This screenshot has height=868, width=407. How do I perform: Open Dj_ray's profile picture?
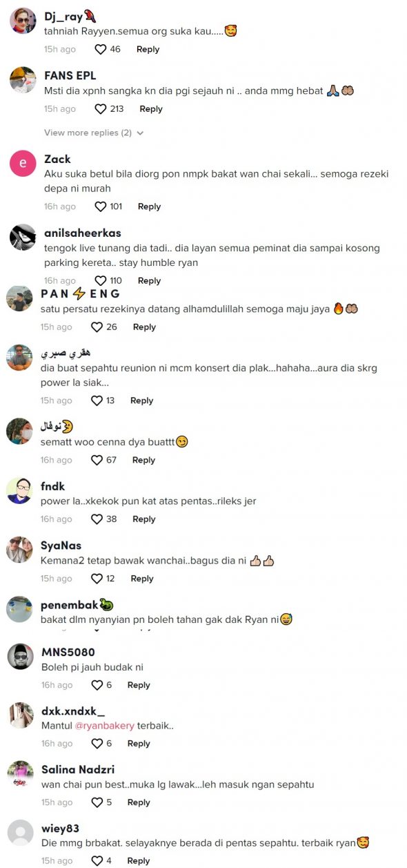(x=23, y=21)
